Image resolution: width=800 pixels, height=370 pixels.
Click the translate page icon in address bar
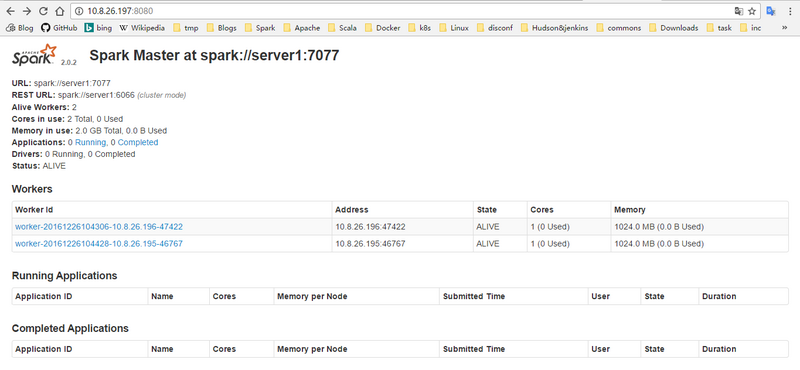pyautogui.click(x=738, y=11)
